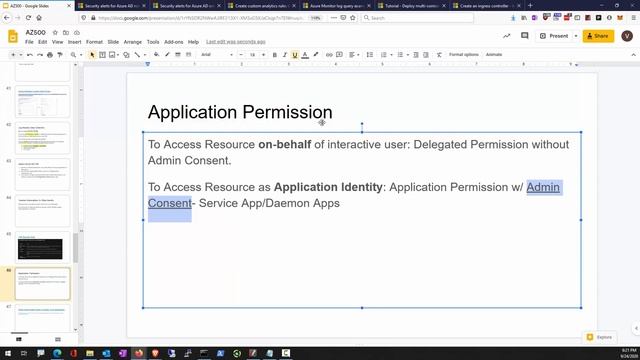The height and width of the screenshot is (360, 640).
Task: Open the Arial font family dropdown
Action: [217, 55]
